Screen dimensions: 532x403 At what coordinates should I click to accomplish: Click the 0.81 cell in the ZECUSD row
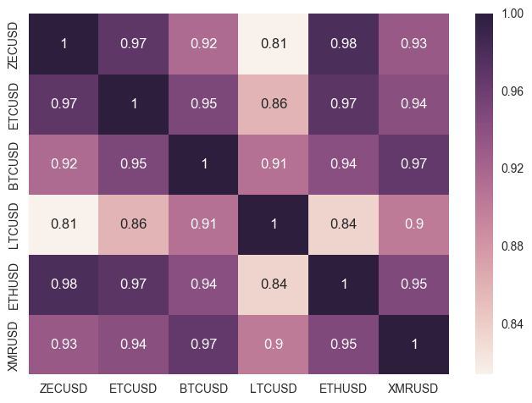[x=273, y=43]
